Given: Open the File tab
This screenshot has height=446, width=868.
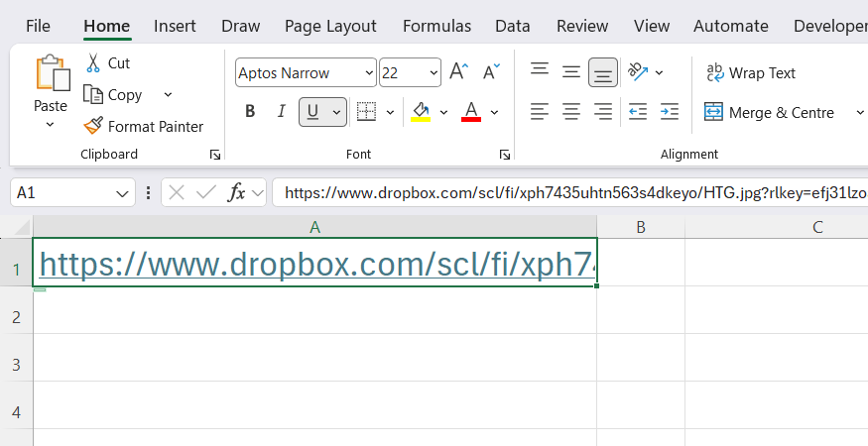Looking at the screenshot, I should 38,26.
